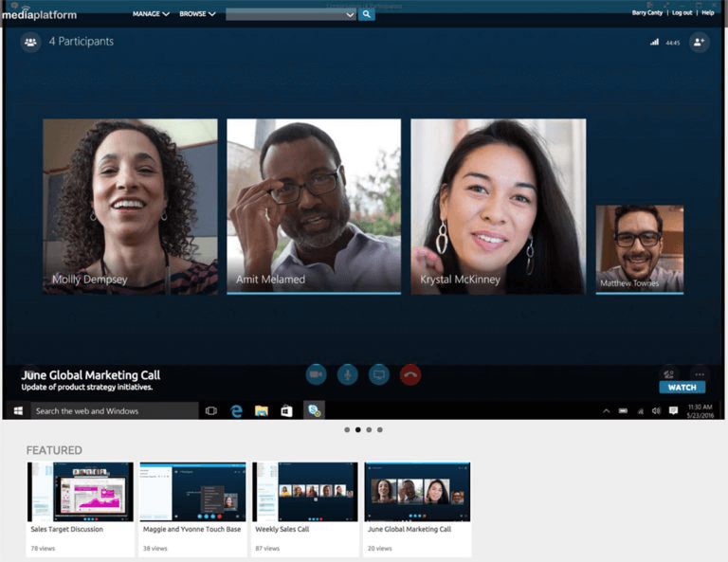The image size is (728, 562).
Task: Click the screen share monitor button
Action: [378, 374]
